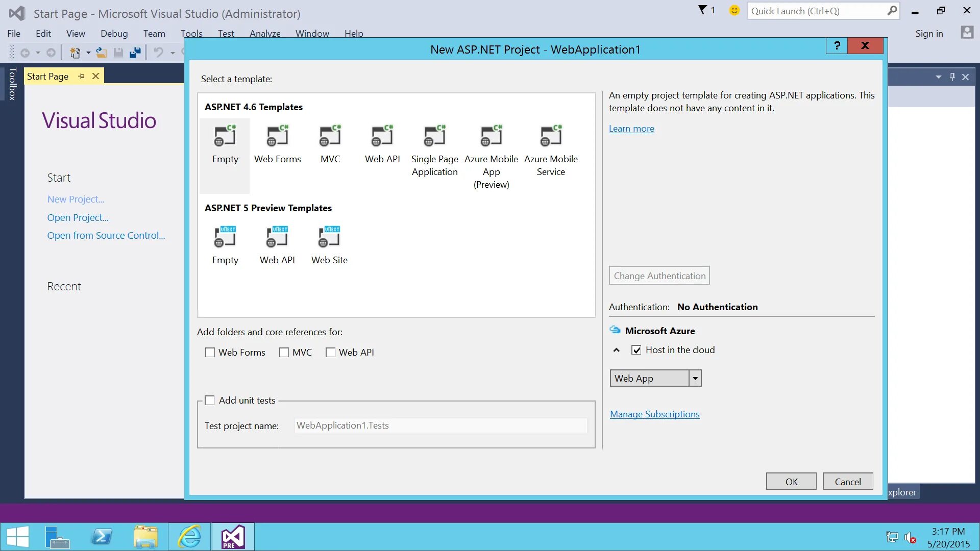980x551 pixels.
Task: Open the Debug menu
Action: (114, 34)
